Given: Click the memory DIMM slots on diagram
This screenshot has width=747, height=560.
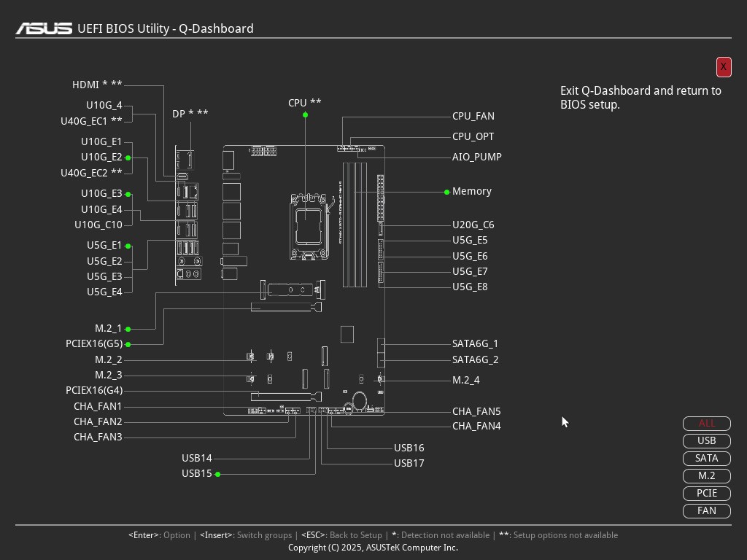Looking at the screenshot, I should pyautogui.click(x=355, y=225).
